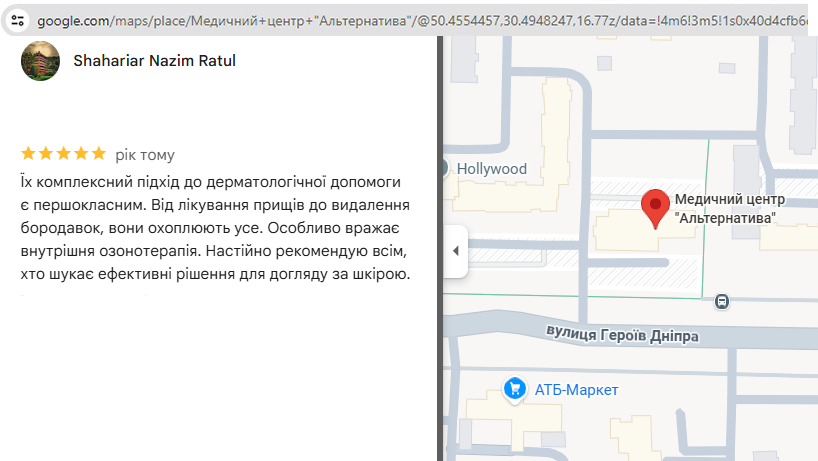Click the fifth star of the review rating
Viewport: 818px width, 461px height.
click(x=98, y=154)
